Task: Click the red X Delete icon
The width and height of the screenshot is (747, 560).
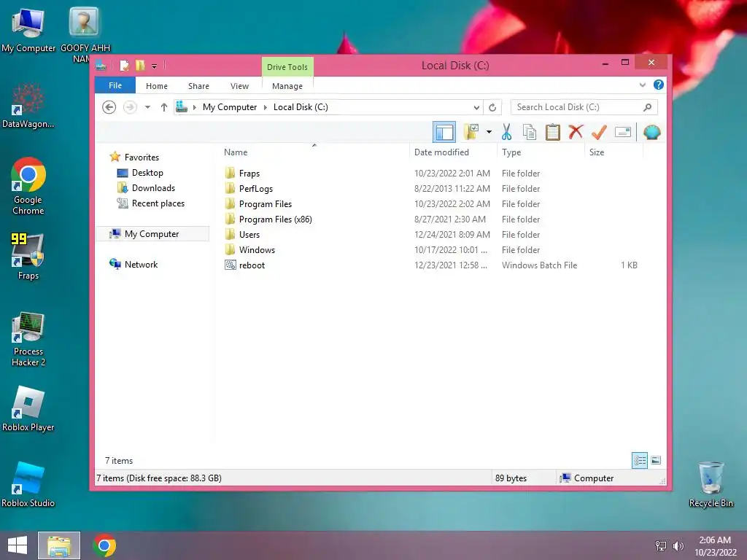Action: pyautogui.click(x=576, y=132)
